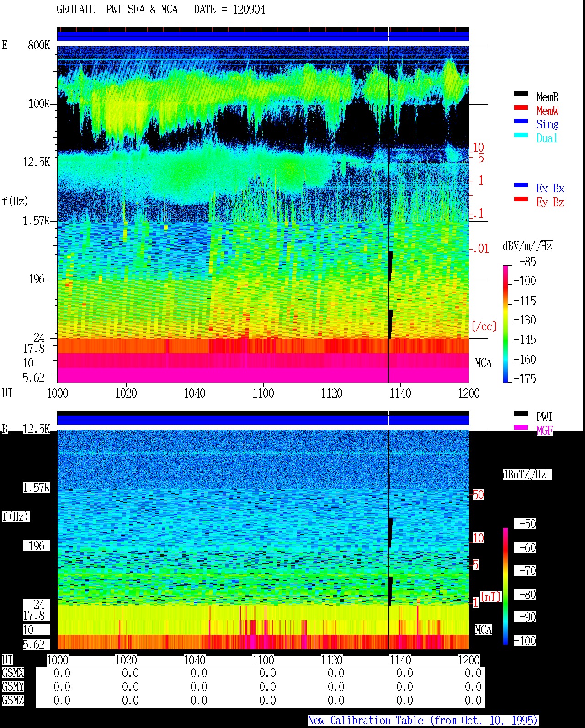The height and width of the screenshot is (728, 585).
Task: Select the "dBV/m/√Hz" unit label
Action: coord(527,246)
